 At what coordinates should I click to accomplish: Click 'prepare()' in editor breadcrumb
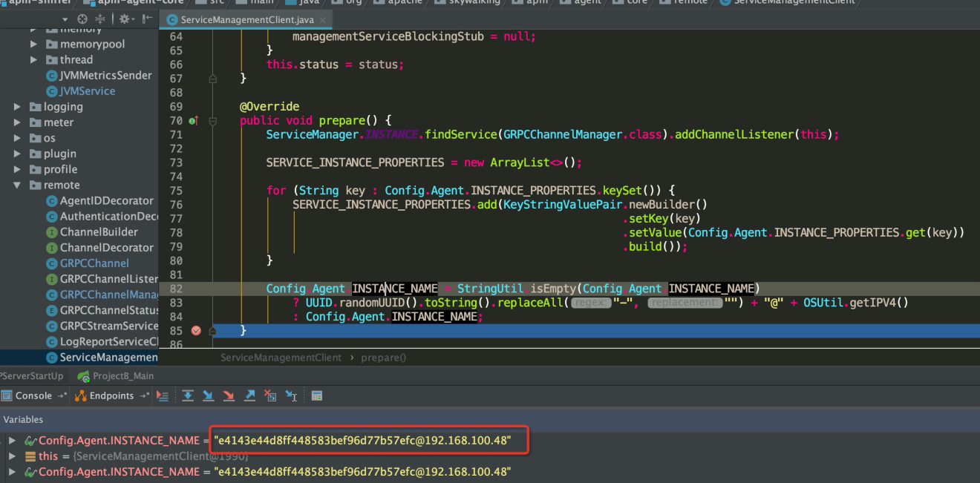384,358
